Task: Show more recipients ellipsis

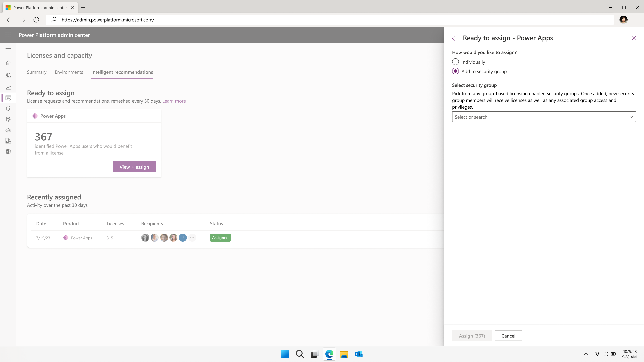Action: pos(192,238)
